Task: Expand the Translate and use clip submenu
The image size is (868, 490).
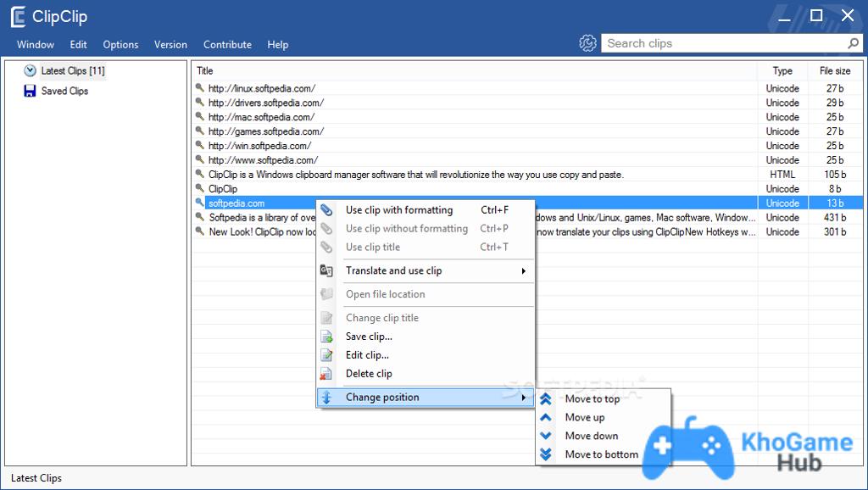Action: (523, 271)
